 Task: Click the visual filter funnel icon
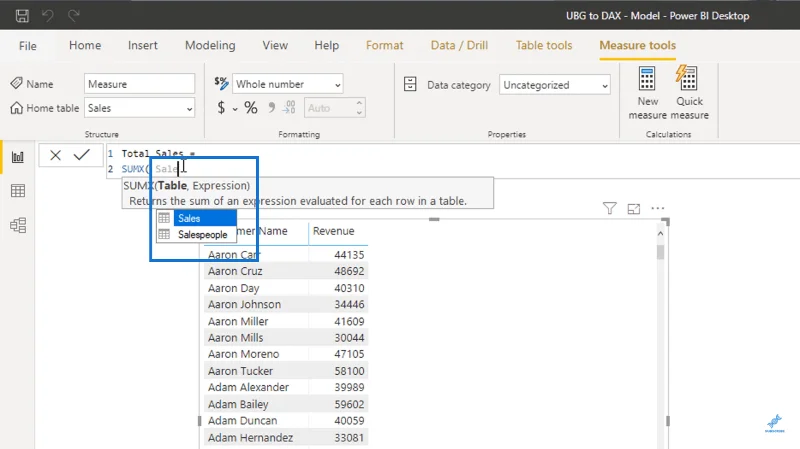(609, 208)
